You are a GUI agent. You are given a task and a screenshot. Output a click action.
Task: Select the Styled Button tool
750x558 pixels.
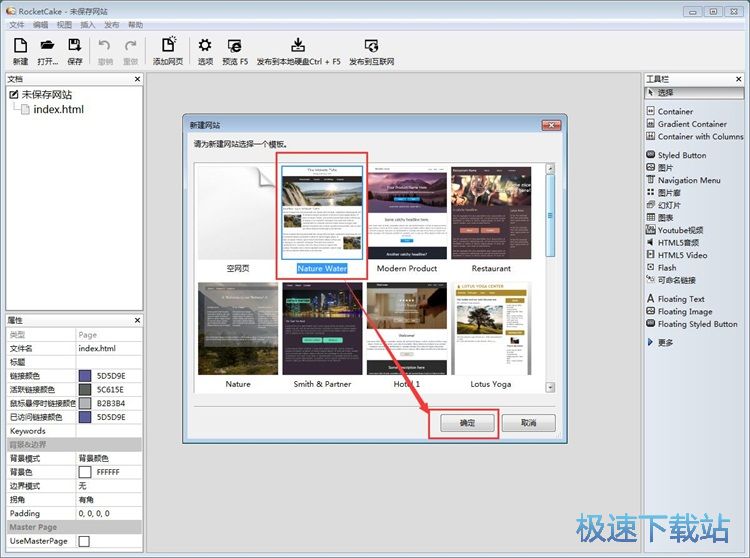click(x=681, y=155)
